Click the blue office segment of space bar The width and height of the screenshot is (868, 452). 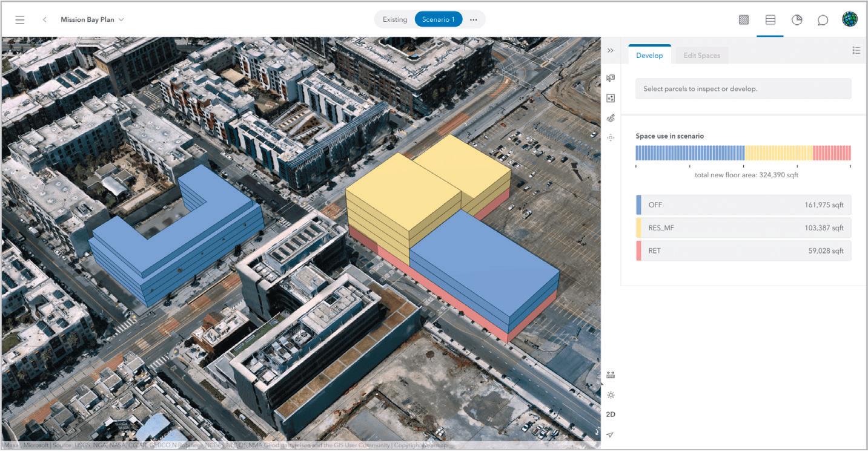pyautogui.click(x=690, y=152)
